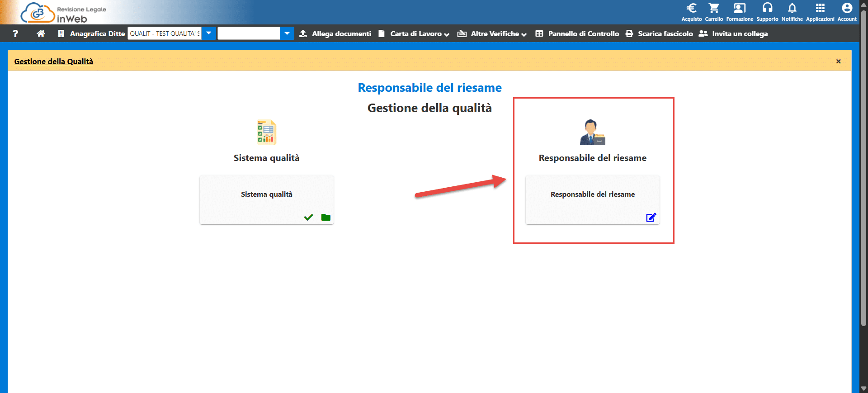
Task: Click the Carta di Lavoro document icon
Action: [382, 33]
